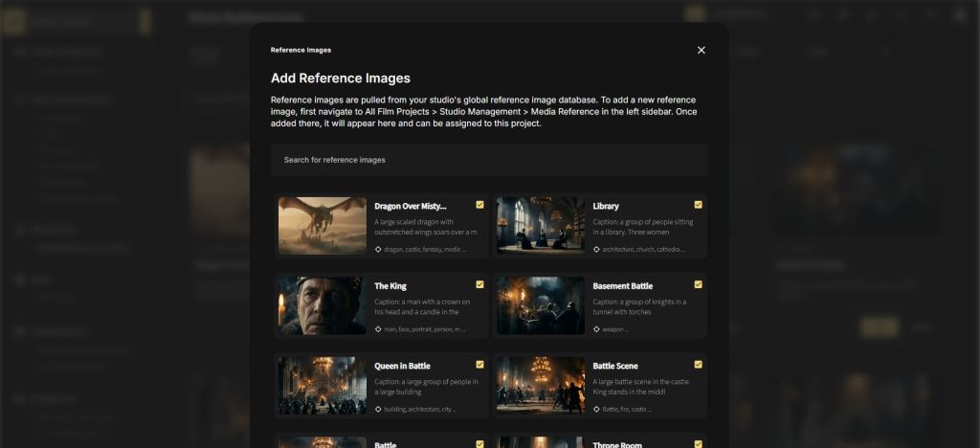
Task: Uncheck the Dragon Over Misty checkbox
Action: [x=480, y=205]
